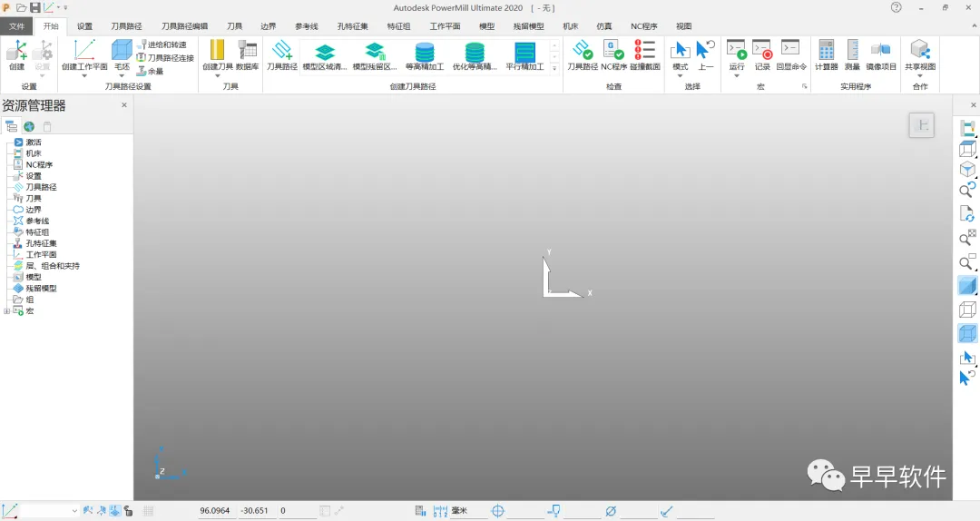Open the 计算器 calculator

pos(827,55)
